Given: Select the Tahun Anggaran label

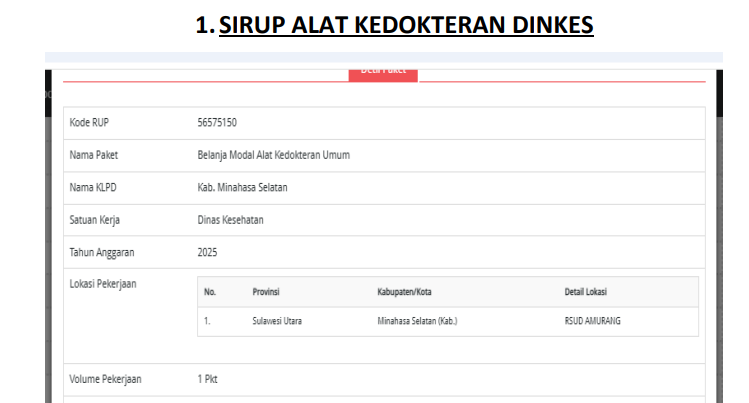Looking at the screenshot, I should point(102,253).
